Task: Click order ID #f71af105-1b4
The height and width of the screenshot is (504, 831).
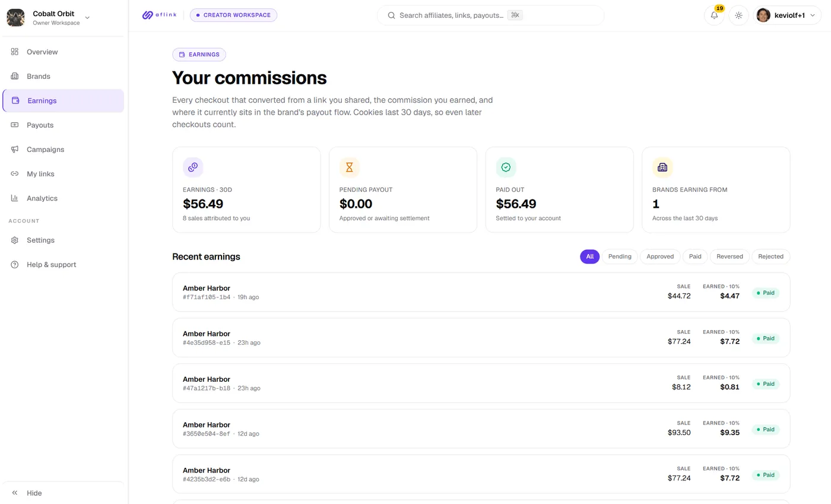Action: [207, 297]
